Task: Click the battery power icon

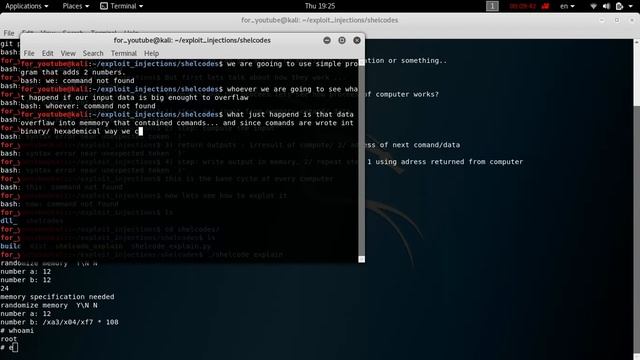Action: click(619, 6)
